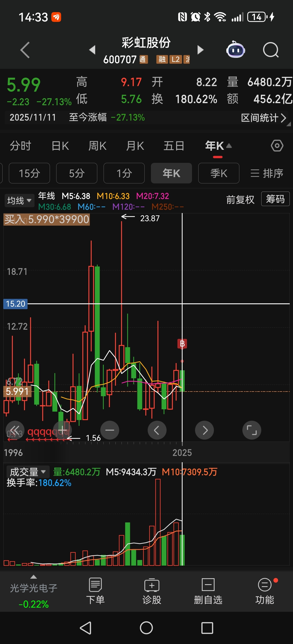
Task: Switch to 周K weekly chart tab
Action: click(98, 146)
